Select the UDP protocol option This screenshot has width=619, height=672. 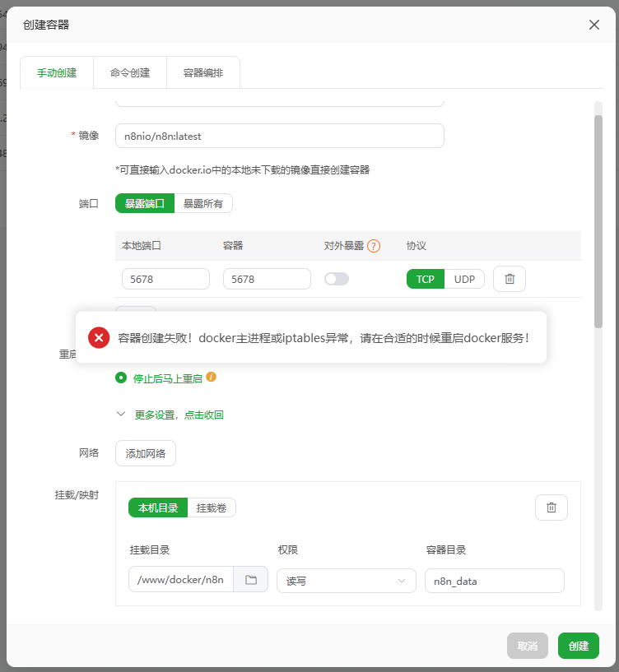coord(464,279)
